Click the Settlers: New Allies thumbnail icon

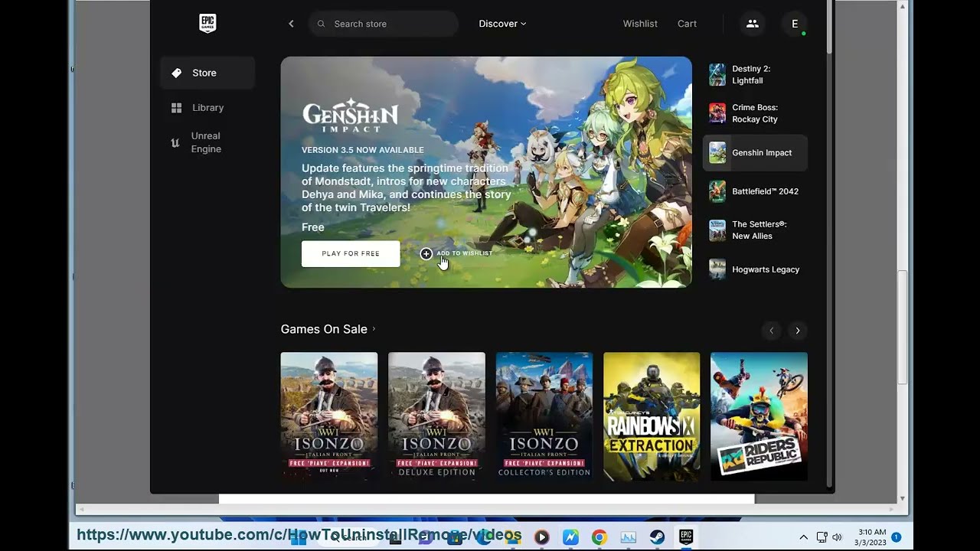click(x=717, y=230)
